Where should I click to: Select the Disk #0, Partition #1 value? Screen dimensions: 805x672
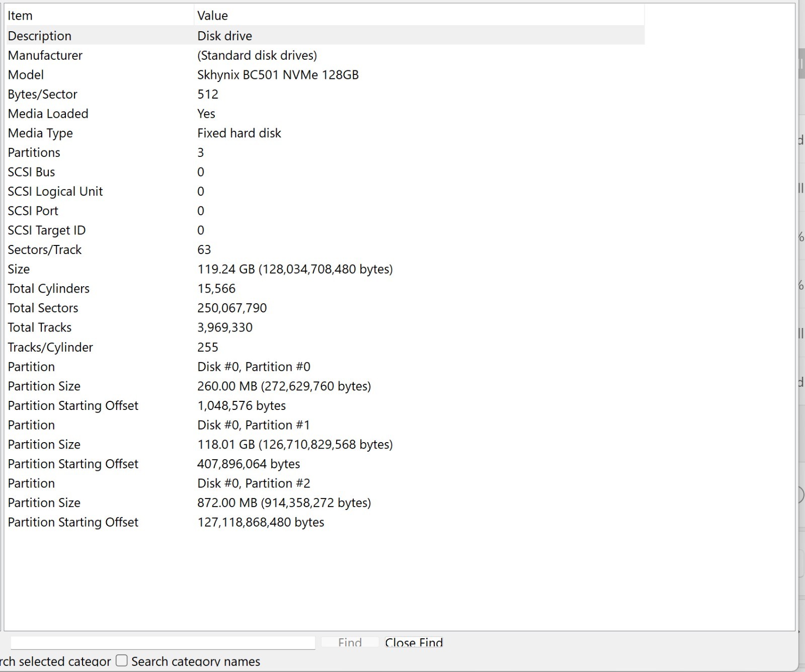[x=254, y=425]
